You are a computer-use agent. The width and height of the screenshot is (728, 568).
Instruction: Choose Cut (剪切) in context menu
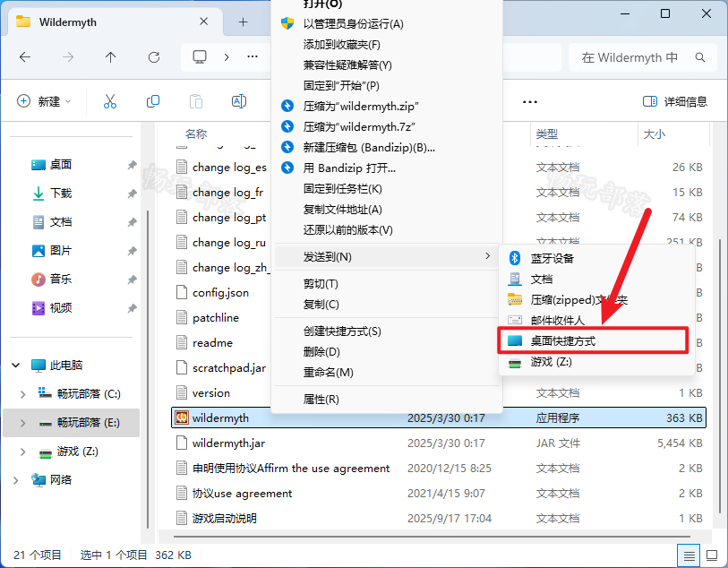pyautogui.click(x=321, y=284)
